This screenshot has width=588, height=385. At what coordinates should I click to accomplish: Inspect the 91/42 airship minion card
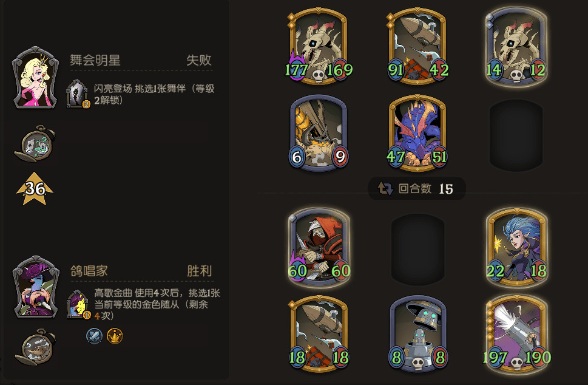[x=417, y=46]
